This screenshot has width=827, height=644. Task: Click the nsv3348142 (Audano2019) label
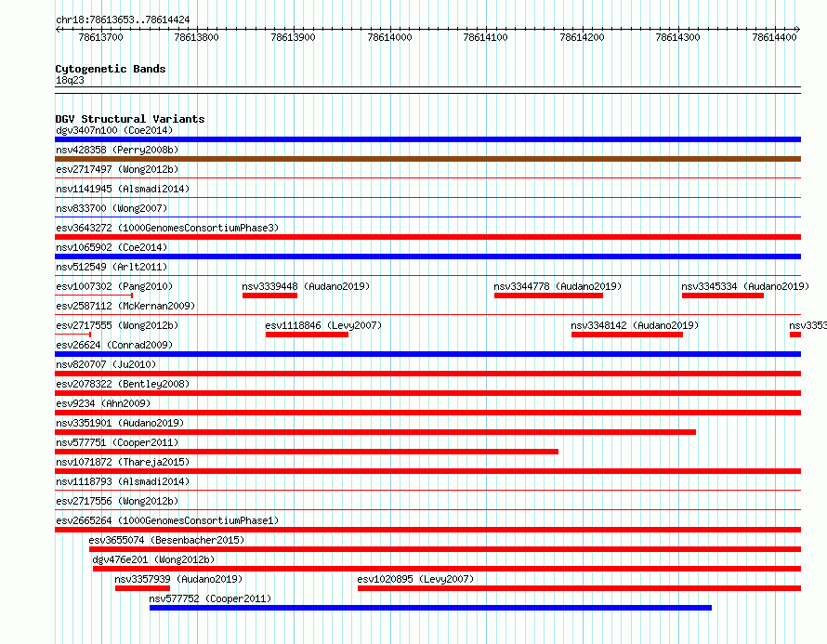coord(635,325)
